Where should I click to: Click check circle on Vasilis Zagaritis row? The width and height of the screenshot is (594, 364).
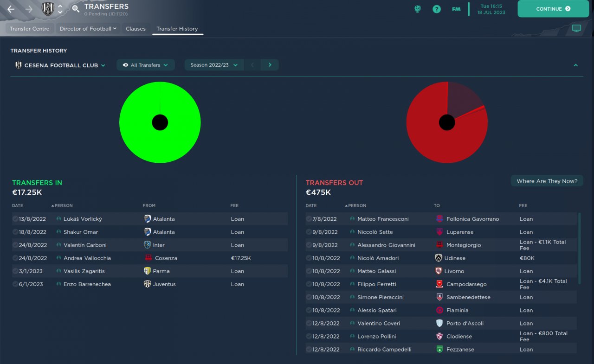pyautogui.click(x=15, y=271)
